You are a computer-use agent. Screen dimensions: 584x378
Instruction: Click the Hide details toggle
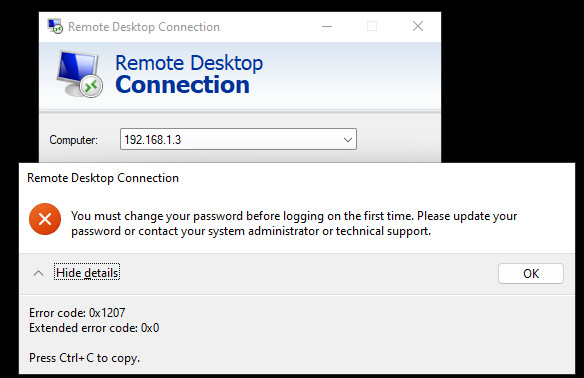click(87, 273)
